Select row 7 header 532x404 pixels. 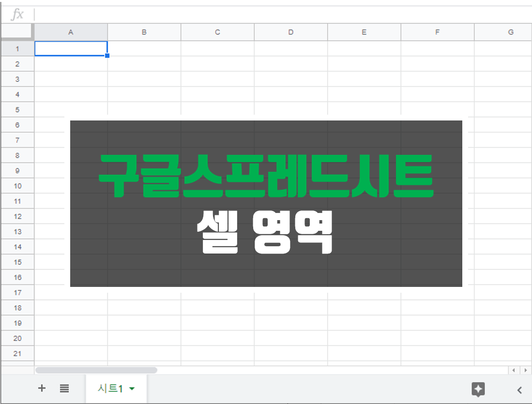[x=17, y=140]
